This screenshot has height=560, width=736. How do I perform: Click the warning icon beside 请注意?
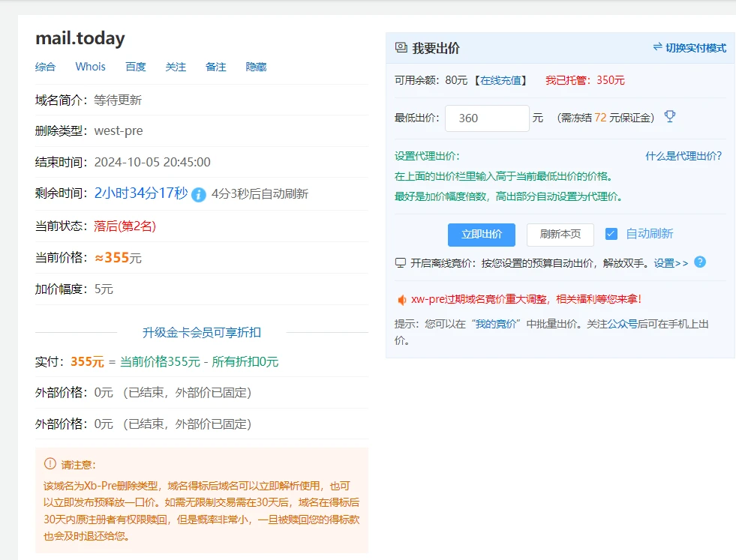point(50,464)
